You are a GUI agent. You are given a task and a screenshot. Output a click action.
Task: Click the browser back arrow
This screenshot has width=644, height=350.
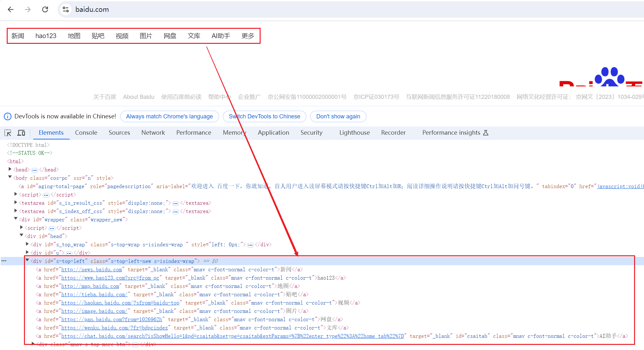pyautogui.click(x=11, y=10)
